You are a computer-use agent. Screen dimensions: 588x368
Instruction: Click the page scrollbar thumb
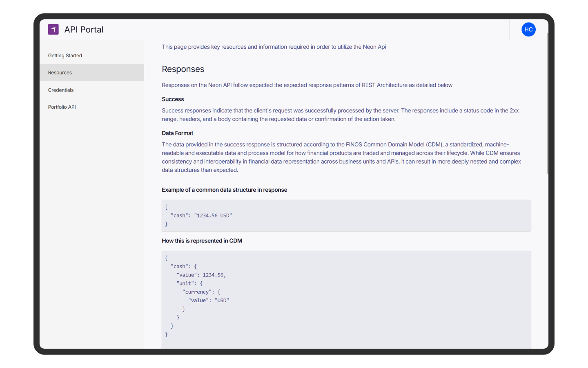(x=548, y=103)
